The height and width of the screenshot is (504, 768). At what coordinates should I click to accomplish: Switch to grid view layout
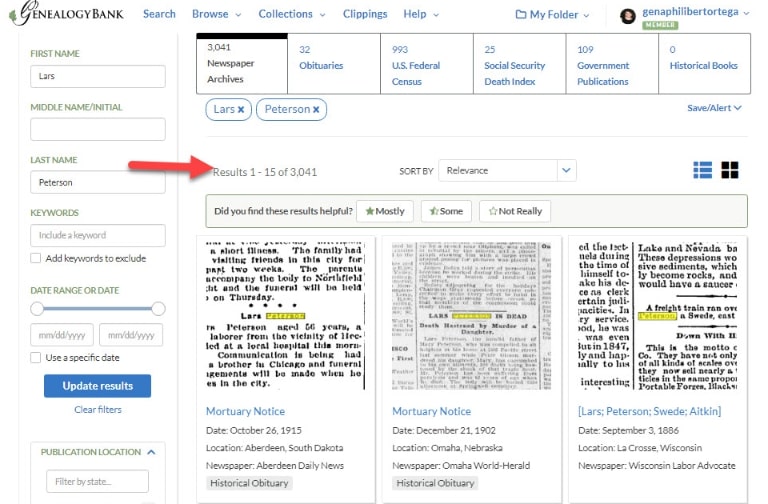coord(730,170)
